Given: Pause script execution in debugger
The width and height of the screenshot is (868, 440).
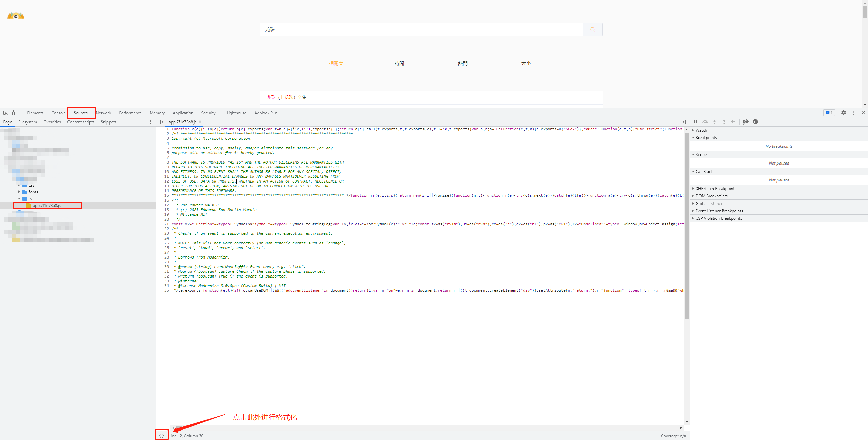Looking at the screenshot, I should [695, 122].
